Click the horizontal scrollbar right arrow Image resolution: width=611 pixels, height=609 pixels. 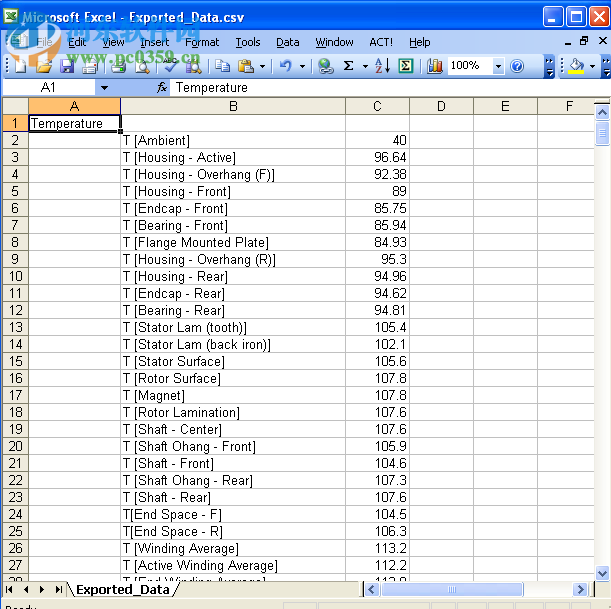[580, 590]
